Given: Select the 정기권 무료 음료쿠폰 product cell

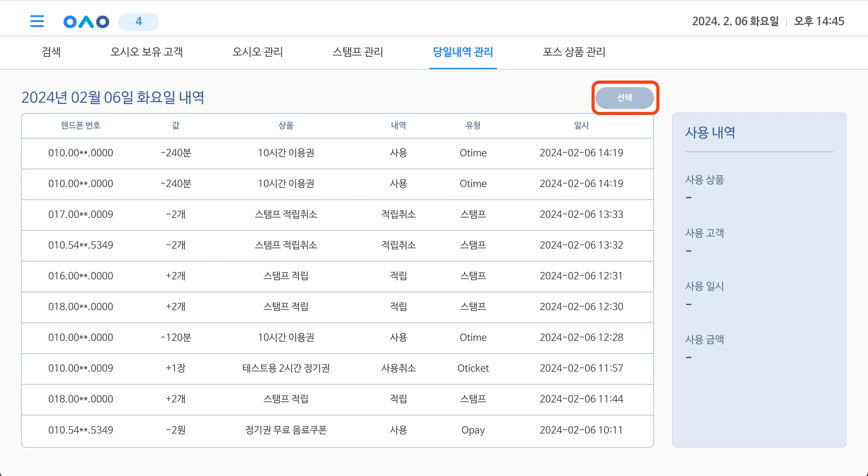Looking at the screenshot, I should click(x=286, y=430).
